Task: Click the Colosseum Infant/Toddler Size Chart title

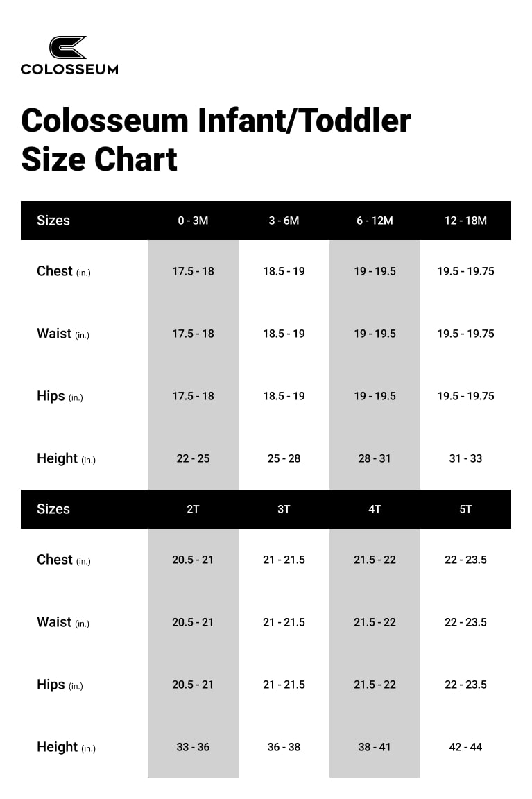Action: tap(216, 139)
